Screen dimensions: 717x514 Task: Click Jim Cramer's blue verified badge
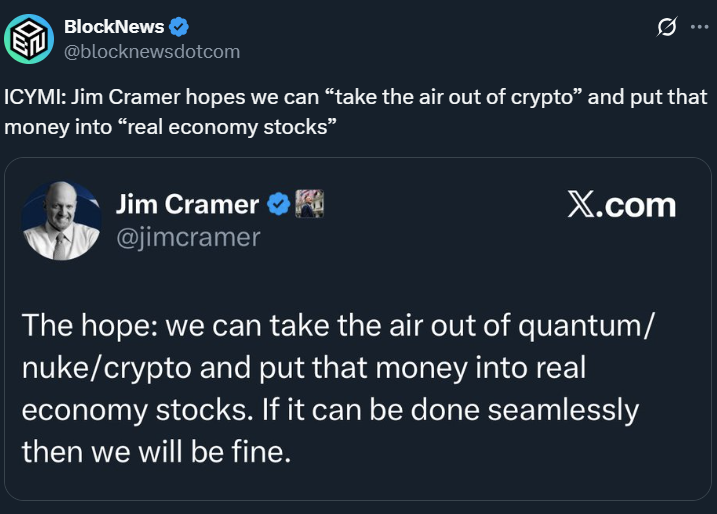coord(279,205)
